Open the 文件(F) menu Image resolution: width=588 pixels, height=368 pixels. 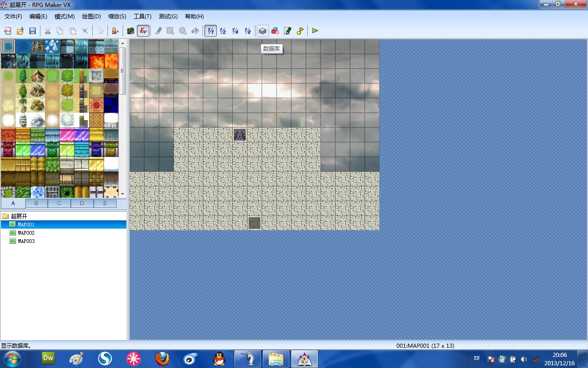point(13,17)
